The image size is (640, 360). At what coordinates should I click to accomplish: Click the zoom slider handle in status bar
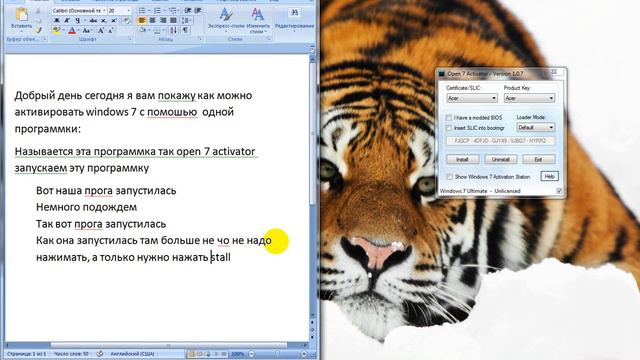click(x=278, y=354)
